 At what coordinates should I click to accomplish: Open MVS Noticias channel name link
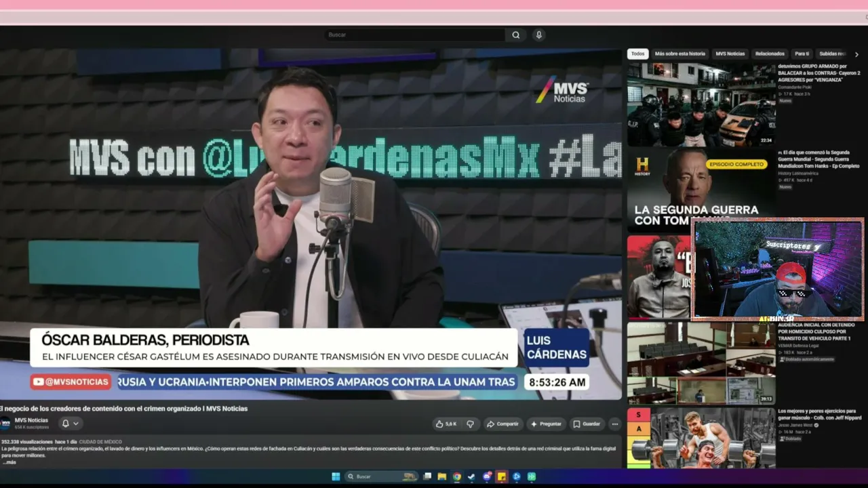pos(31,420)
